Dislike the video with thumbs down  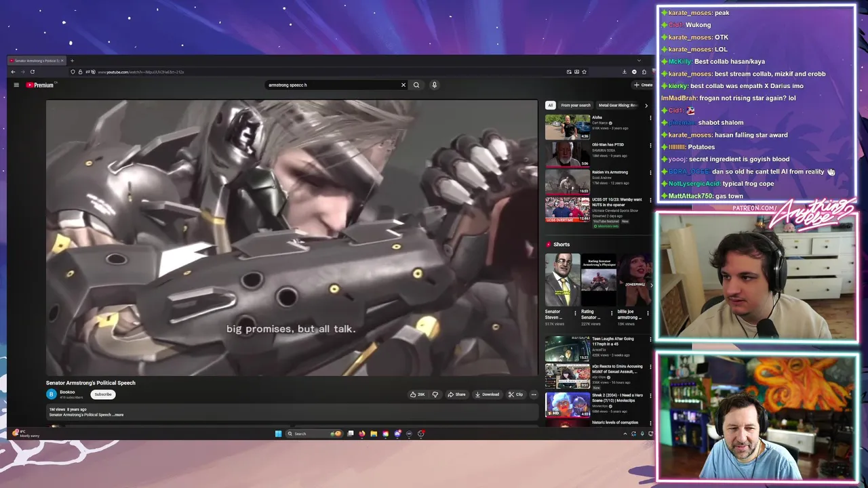click(x=435, y=394)
